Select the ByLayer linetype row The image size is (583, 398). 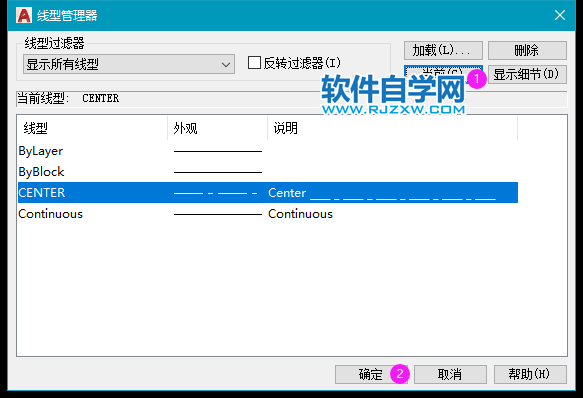point(268,151)
